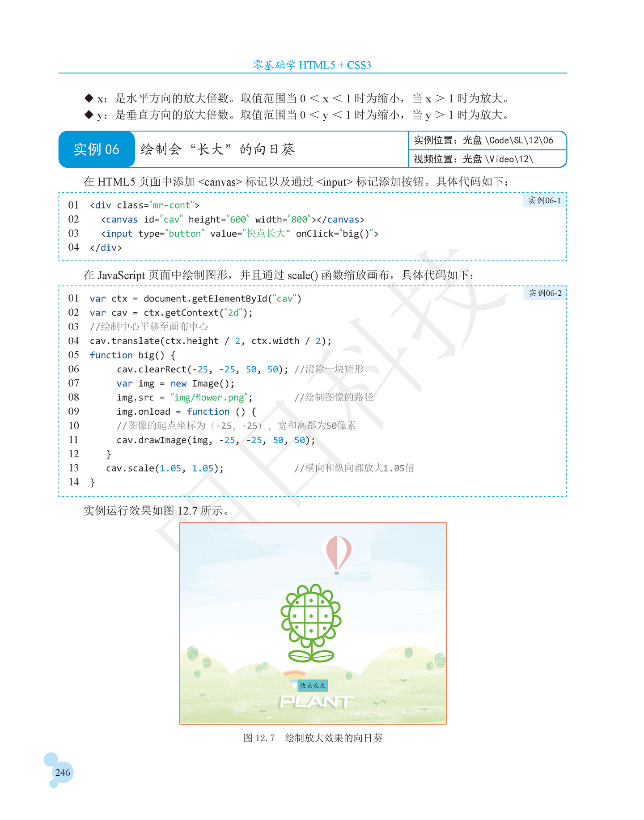
Task: Click the img/flower.png string in code
Action: click(x=209, y=398)
